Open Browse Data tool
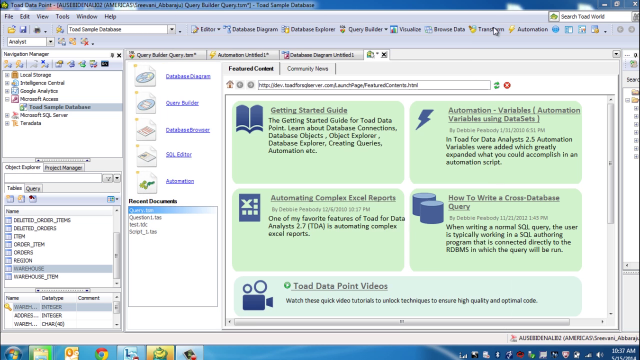Screen dimensions: 640x360 (x=445, y=29)
